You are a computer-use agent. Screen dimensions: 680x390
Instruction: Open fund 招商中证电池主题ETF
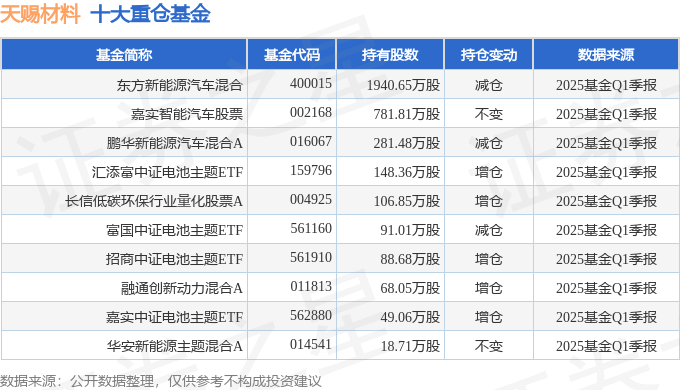coord(174,259)
